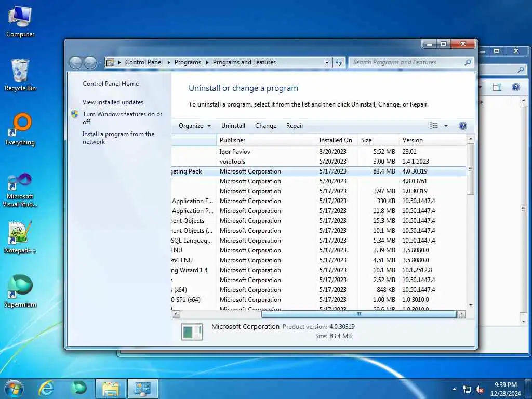Click the Programs and Features breadcrumb

244,62
